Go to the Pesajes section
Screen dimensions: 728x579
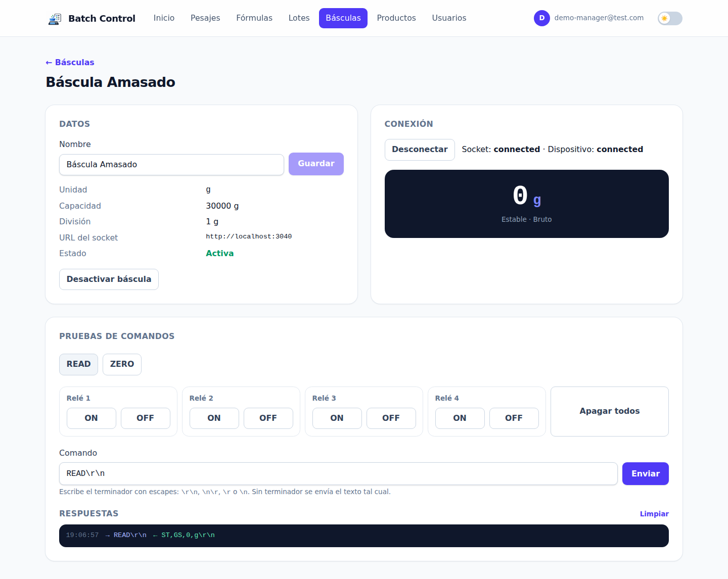click(205, 18)
